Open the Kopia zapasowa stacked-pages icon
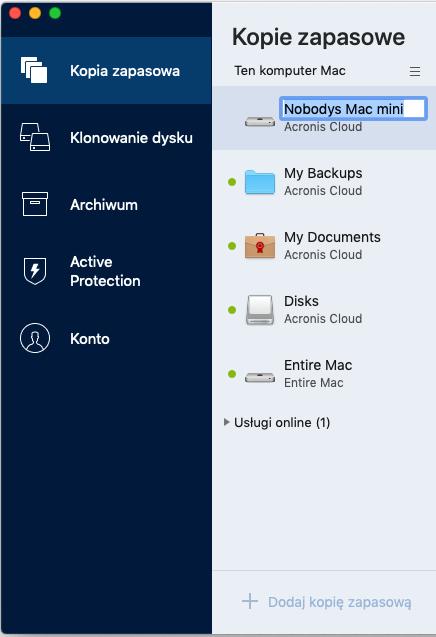436x637 pixels. point(34,70)
